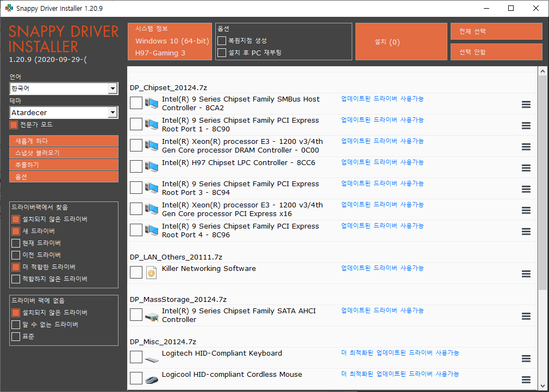The image size is (549, 392).
Task: Click the driver list scrollbar down arrow
Action: click(x=542, y=386)
